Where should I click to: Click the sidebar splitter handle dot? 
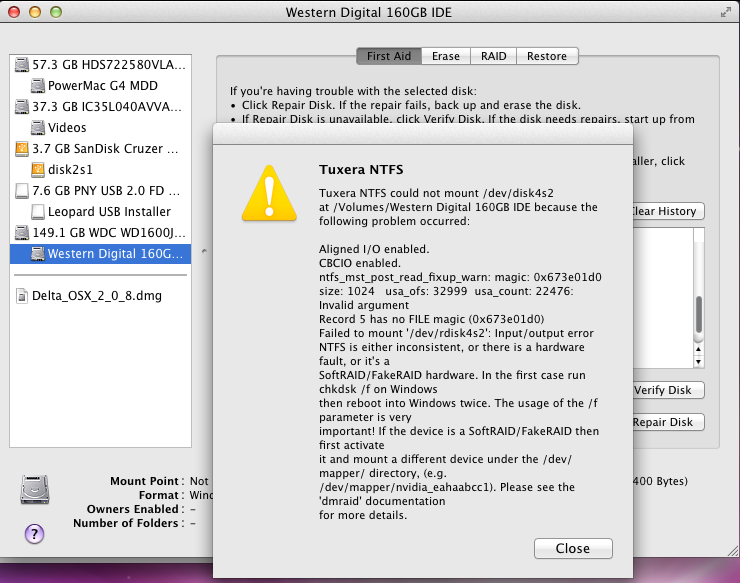(x=204, y=251)
